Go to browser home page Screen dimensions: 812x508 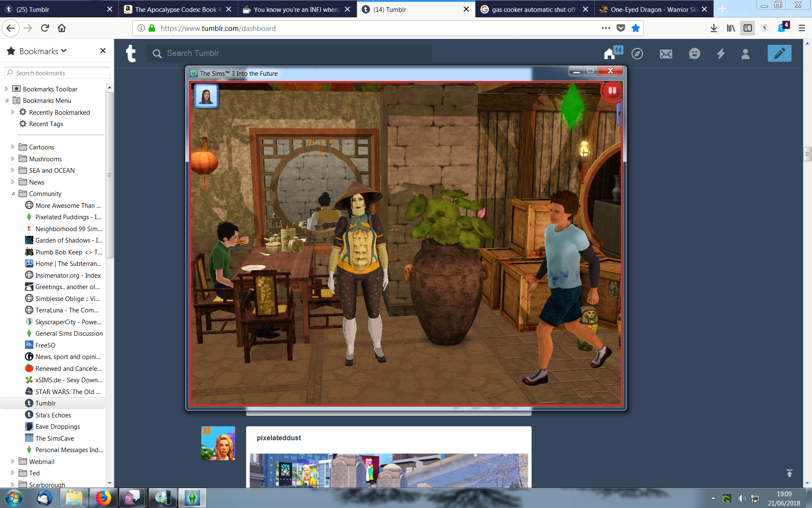62,28
